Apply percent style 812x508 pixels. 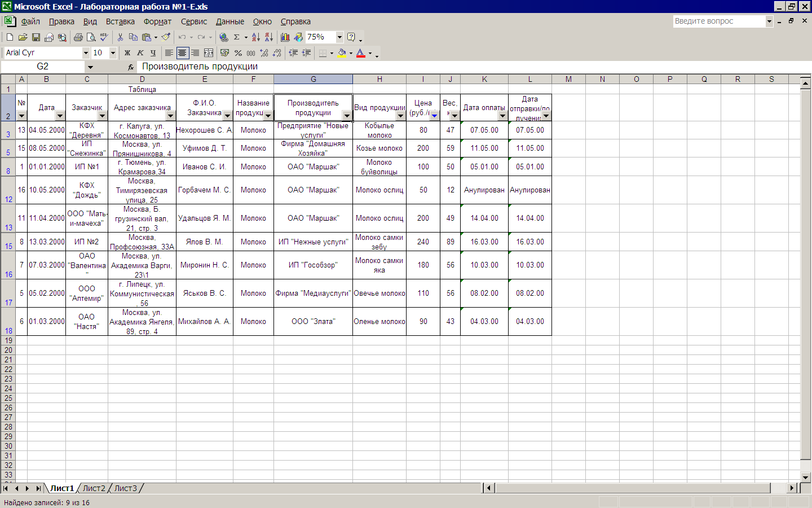238,53
